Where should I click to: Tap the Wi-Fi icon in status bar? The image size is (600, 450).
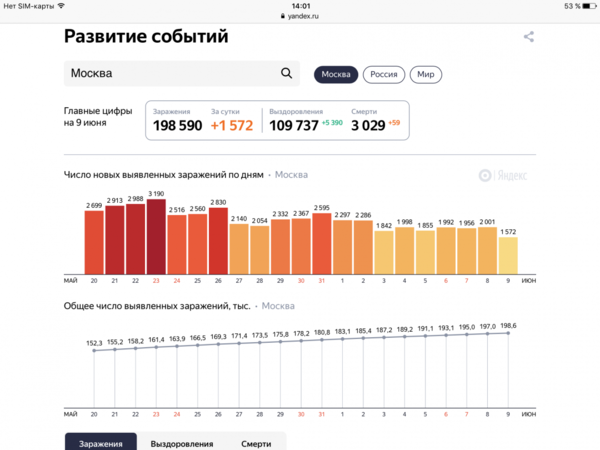tap(61, 6)
